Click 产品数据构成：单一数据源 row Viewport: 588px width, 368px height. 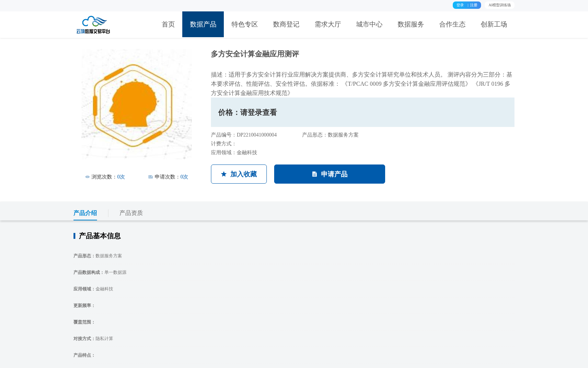click(x=100, y=272)
